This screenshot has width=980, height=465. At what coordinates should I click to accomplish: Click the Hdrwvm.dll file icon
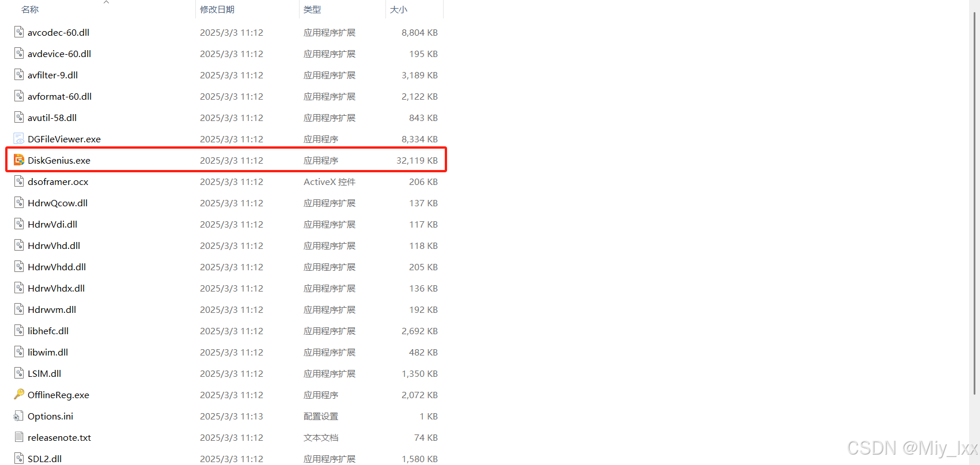click(19, 309)
